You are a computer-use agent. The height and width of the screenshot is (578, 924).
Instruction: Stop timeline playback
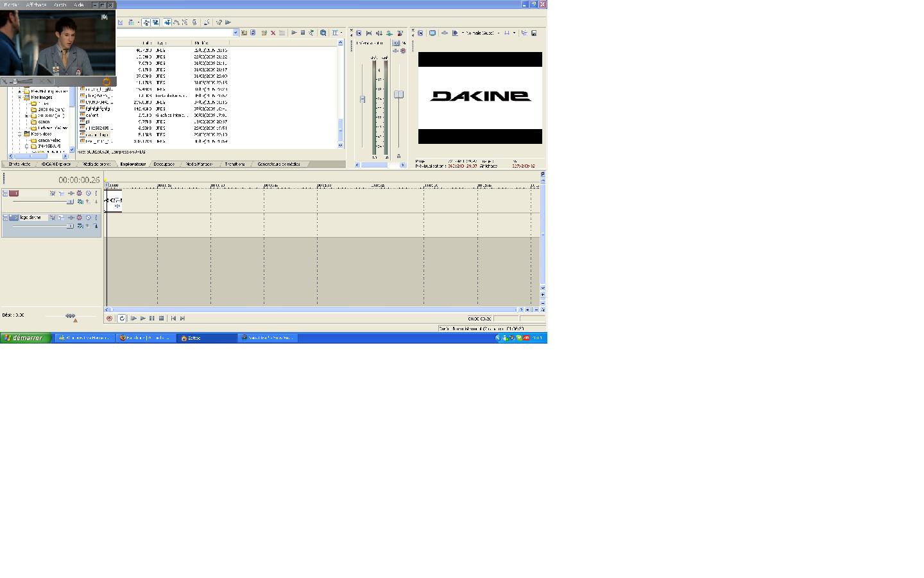[x=161, y=318]
